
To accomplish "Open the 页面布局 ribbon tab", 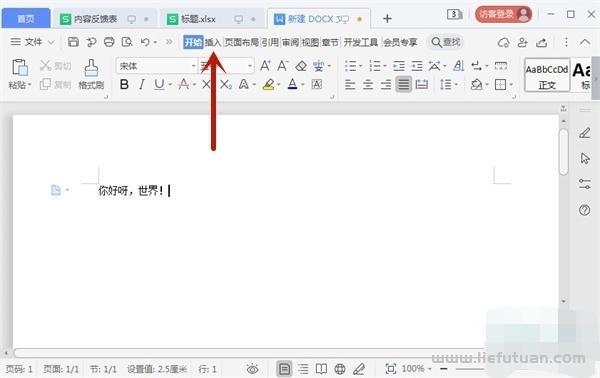I will coord(241,42).
